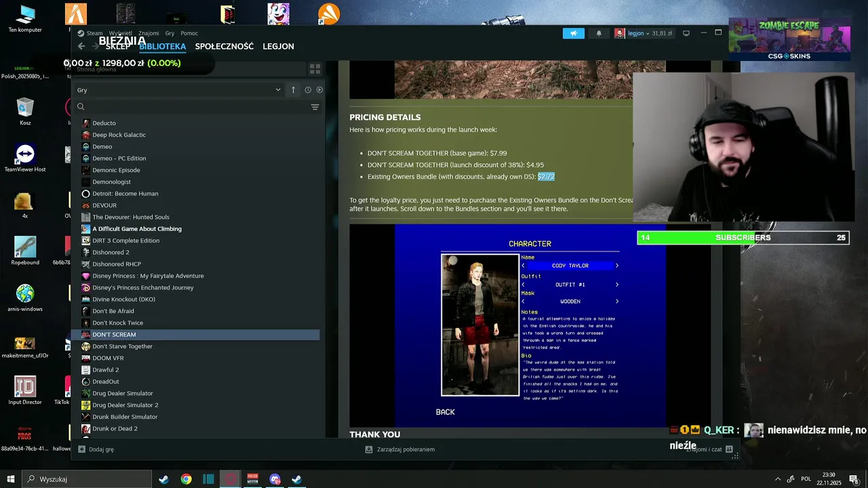Open the Znajomi menu
868x488 pixels.
point(149,33)
